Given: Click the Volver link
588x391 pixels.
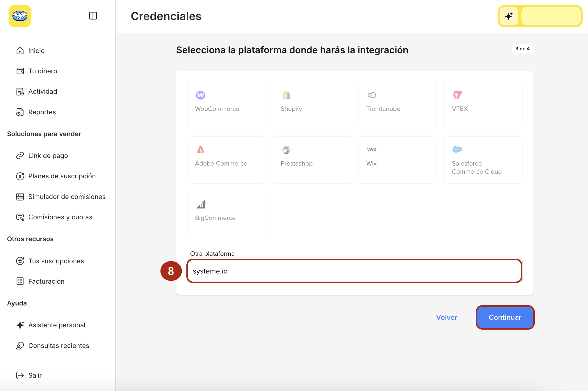Looking at the screenshot, I should pyautogui.click(x=446, y=317).
